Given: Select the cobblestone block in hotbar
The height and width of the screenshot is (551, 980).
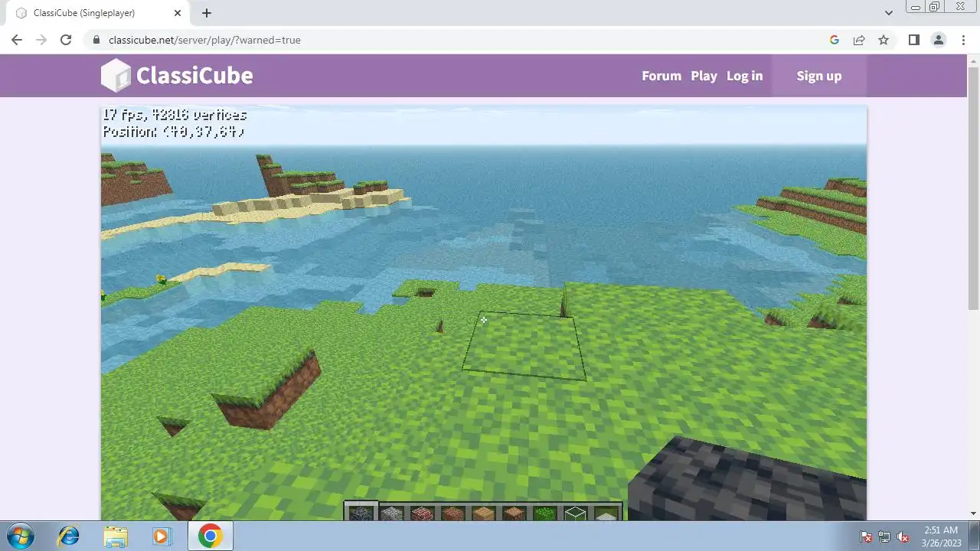Looking at the screenshot, I should 361,514.
